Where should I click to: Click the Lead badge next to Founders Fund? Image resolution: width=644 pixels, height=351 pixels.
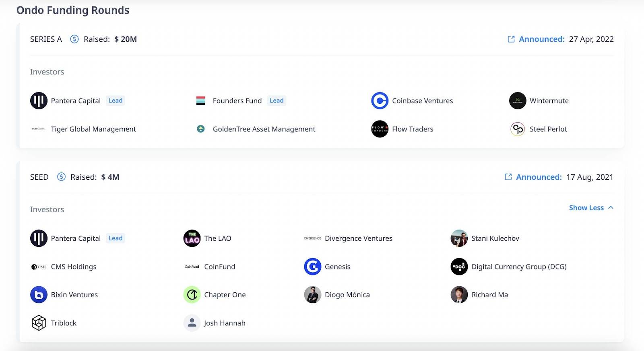click(x=277, y=101)
